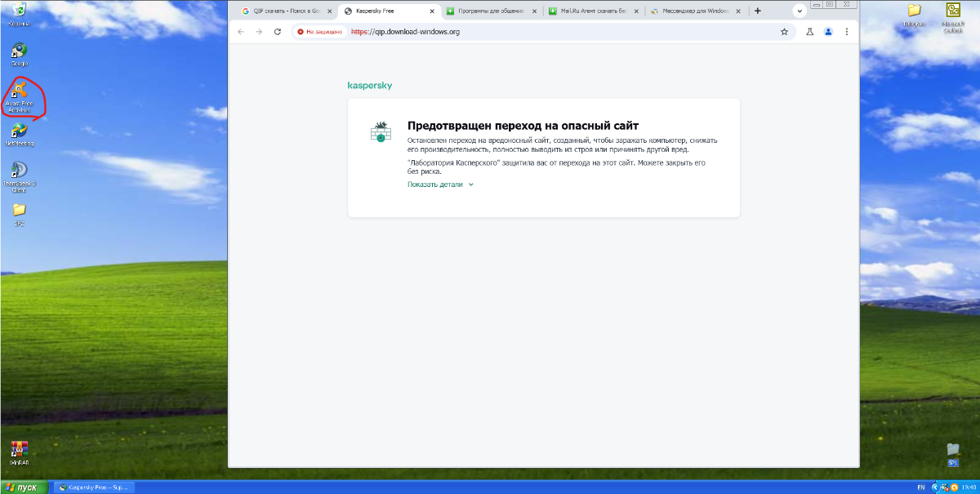Close the QIP search Google tab
This screenshot has width=980, height=494.
tap(329, 11)
